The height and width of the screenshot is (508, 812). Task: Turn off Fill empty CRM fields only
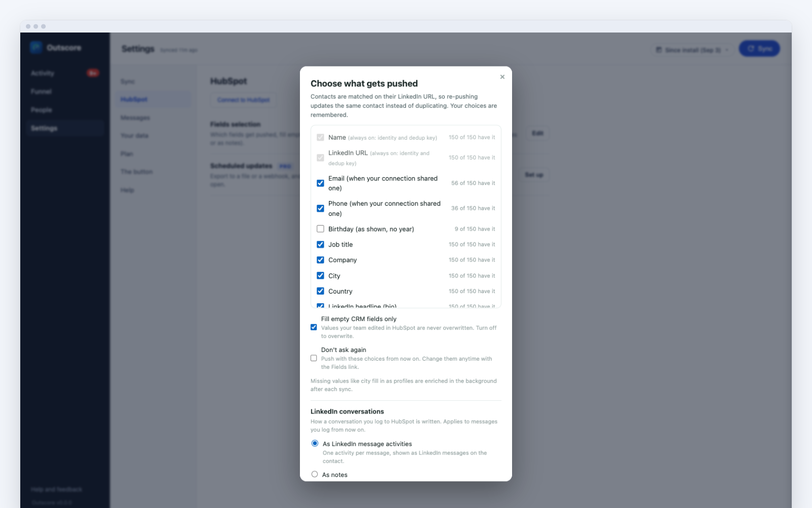(314, 327)
